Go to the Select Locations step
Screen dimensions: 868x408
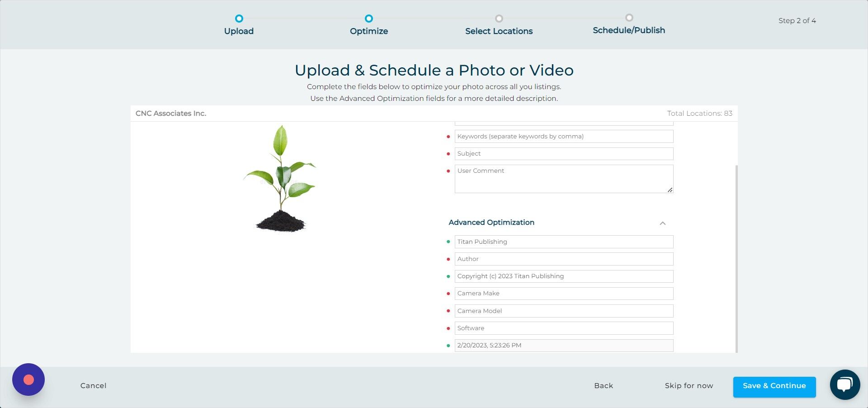coord(499,31)
